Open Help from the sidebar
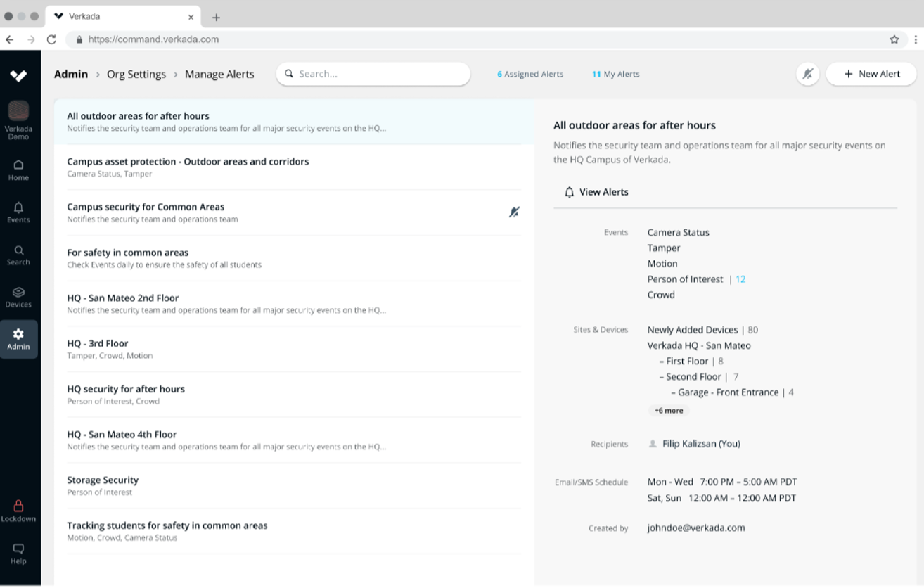924x588 pixels. [18, 553]
